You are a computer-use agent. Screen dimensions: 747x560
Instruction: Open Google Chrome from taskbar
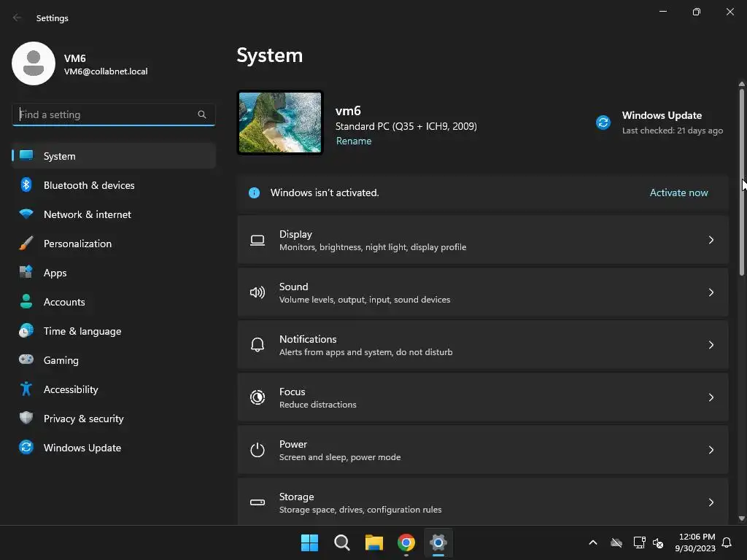click(x=406, y=542)
